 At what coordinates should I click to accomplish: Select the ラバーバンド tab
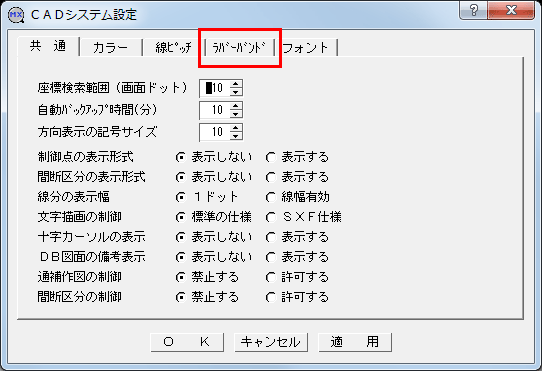click(239, 48)
